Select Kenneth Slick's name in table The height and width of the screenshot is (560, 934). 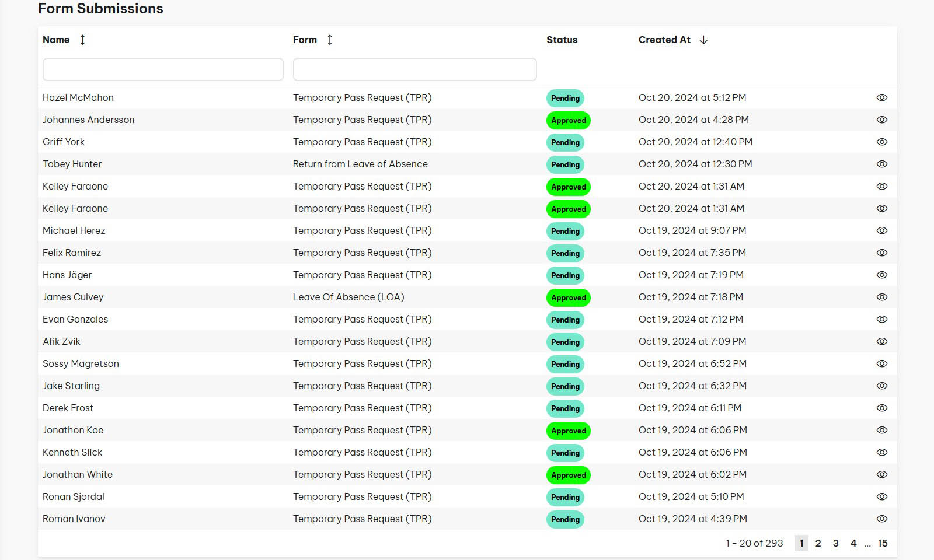pos(72,453)
